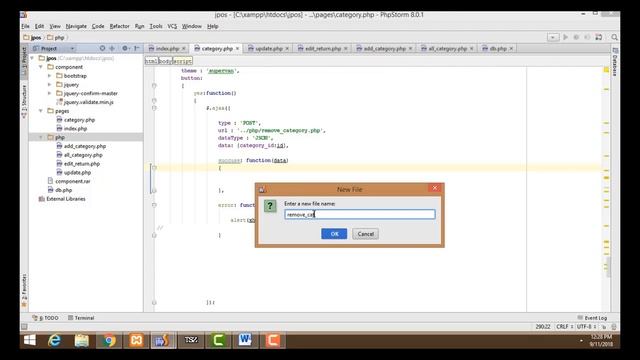Open the Refactor menu

pos(119,26)
